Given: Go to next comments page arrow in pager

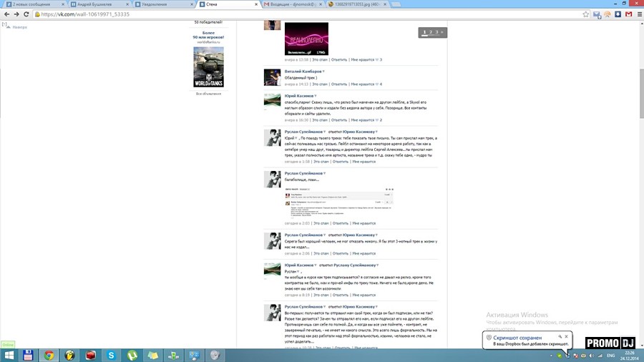Looking at the screenshot, I should (x=442, y=32).
